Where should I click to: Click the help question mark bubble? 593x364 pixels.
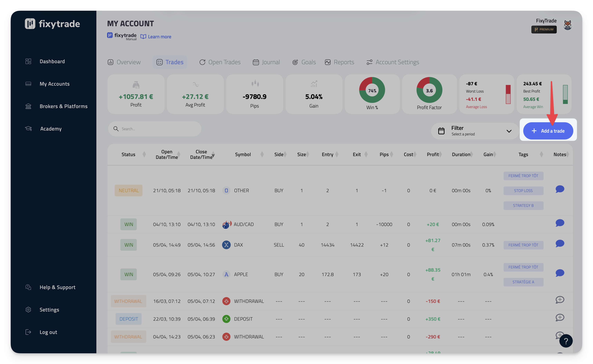(x=566, y=341)
